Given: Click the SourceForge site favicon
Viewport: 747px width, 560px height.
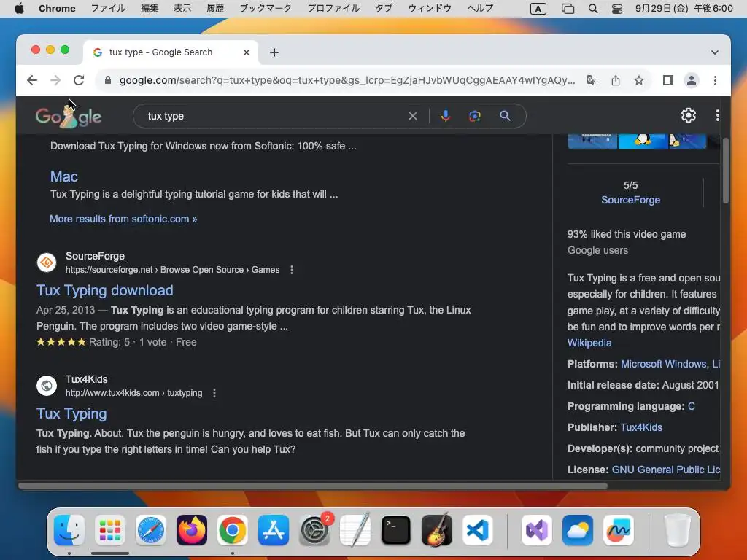Looking at the screenshot, I should pos(47,262).
